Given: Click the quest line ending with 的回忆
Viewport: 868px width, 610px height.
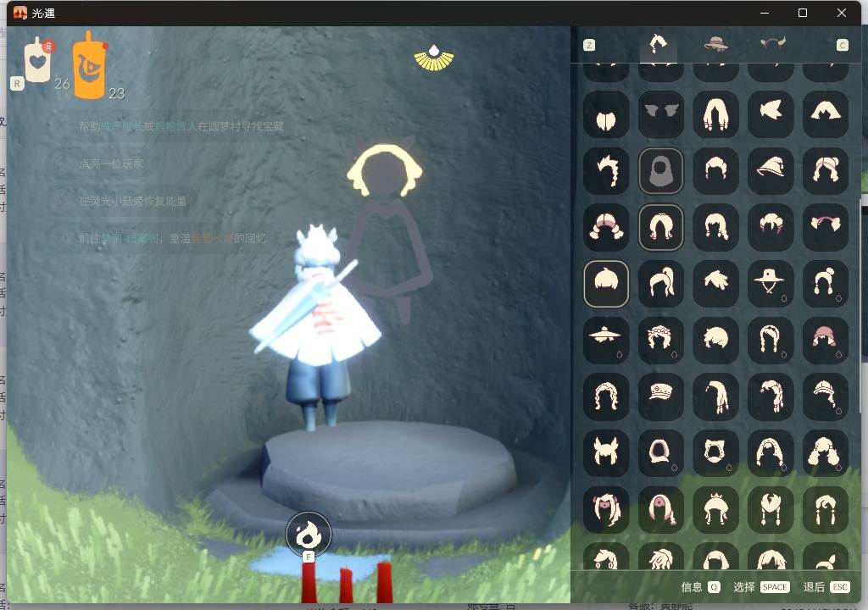Looking at the screenshot, I should coord(172,238).
